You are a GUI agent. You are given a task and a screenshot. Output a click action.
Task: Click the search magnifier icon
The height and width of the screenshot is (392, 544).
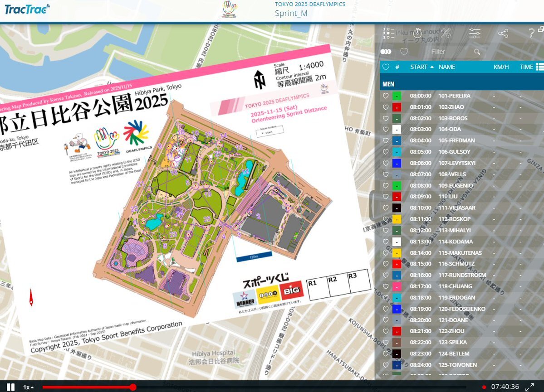point(477,52)
